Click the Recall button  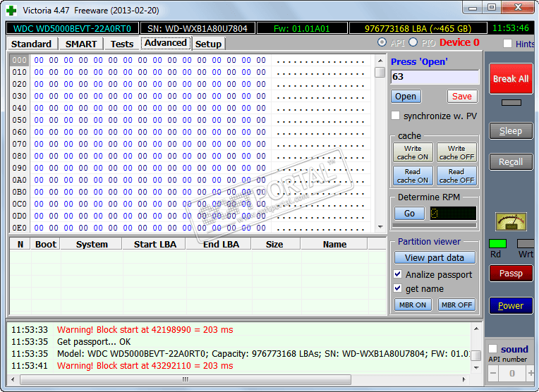[511, 162]
